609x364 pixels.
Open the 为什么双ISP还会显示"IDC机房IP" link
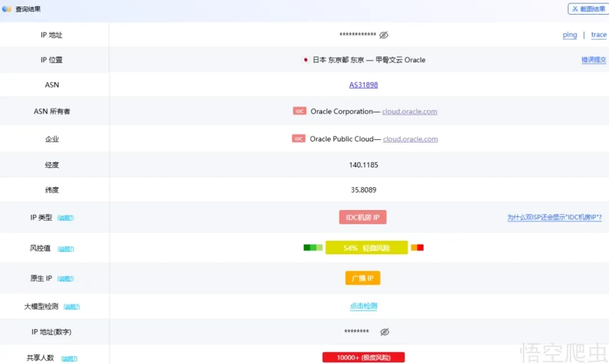point(554,217)
